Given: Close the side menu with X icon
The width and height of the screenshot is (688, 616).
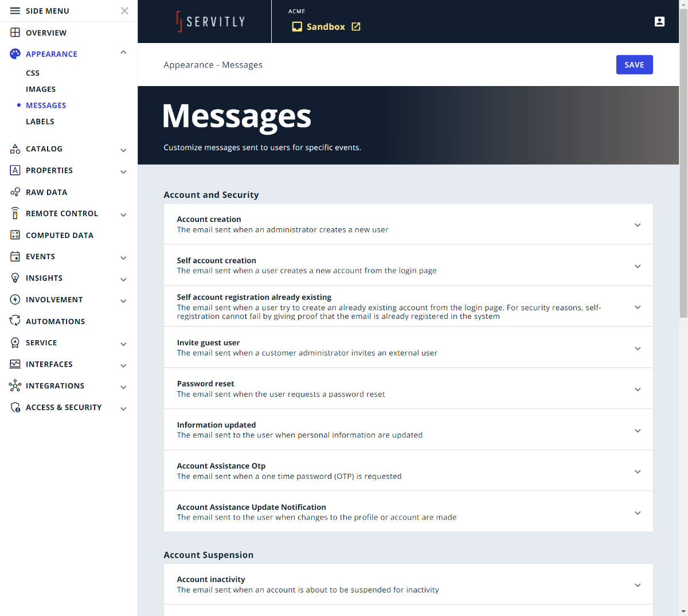Looking at the screenshot, I should tap(124, 11).
